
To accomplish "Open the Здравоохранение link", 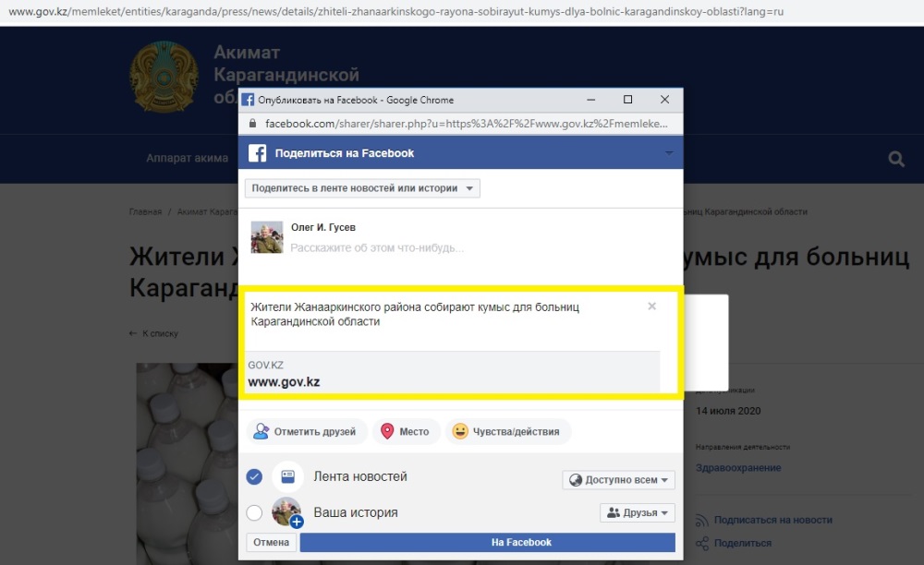I will coord(738,468).
